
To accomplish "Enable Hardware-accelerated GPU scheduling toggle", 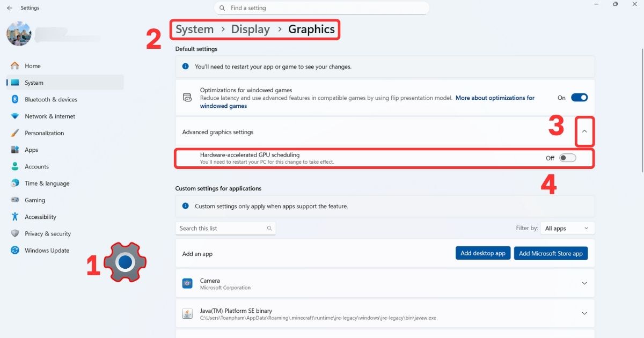I will 567,158.
